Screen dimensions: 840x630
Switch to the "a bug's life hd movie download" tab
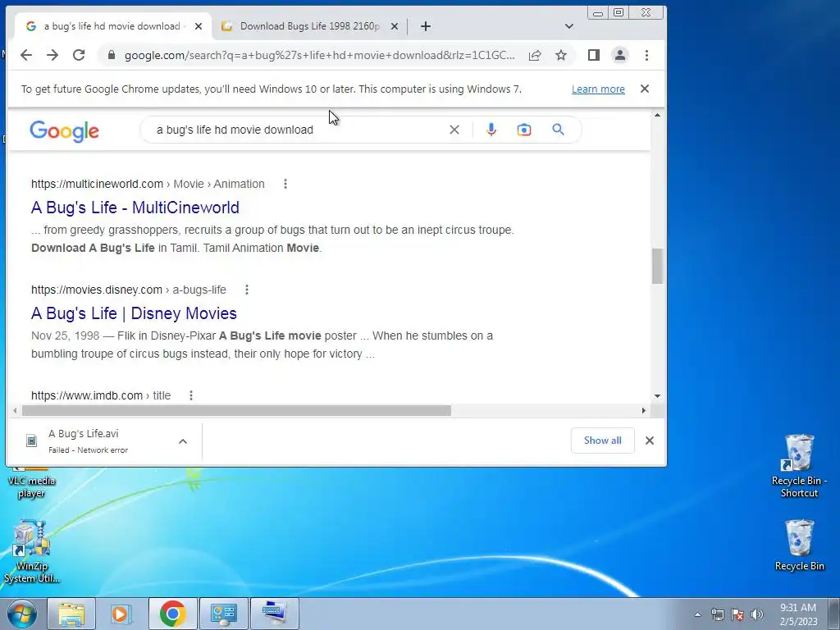click(112, 26)
